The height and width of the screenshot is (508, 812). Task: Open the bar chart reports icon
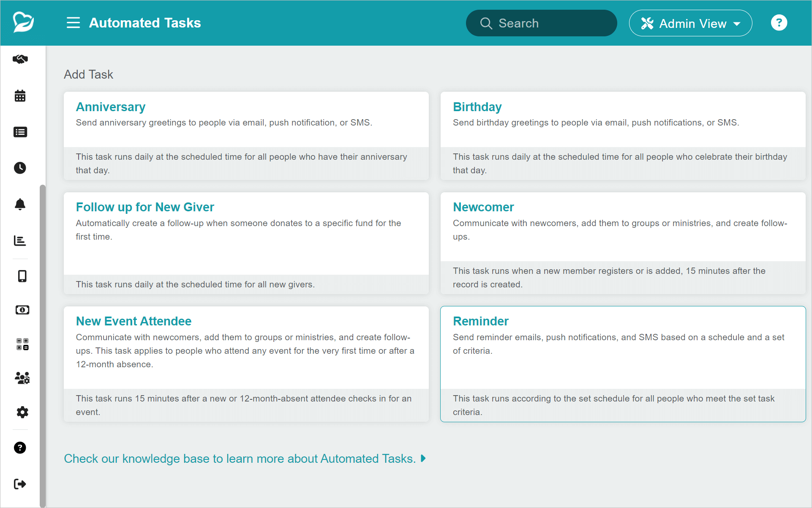tap(20, 240)
